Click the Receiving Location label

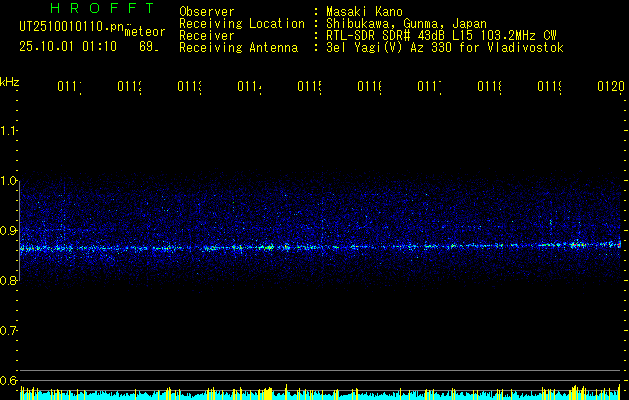[242, 24]
